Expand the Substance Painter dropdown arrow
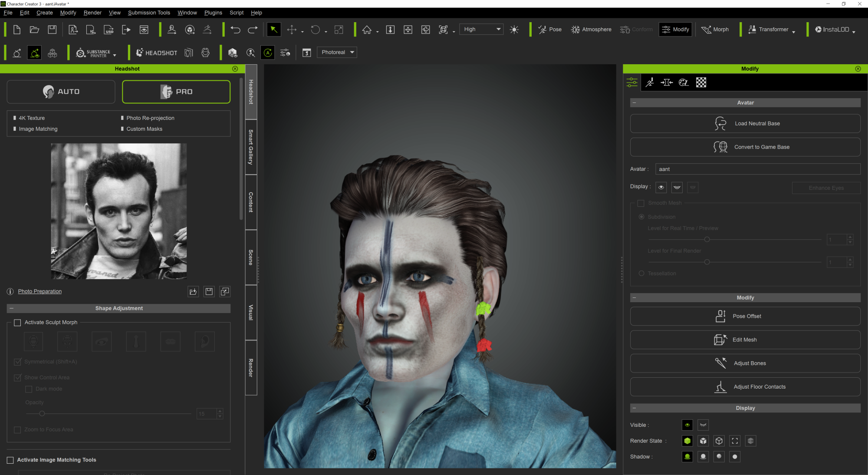 pyautogui.click(x=115, y=55)
